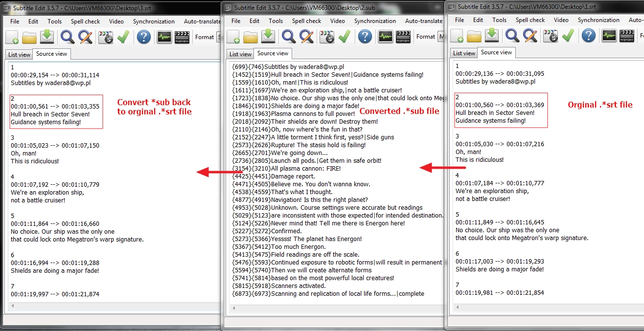Click in 3.srt source text editing area

[x=114, y=182]
